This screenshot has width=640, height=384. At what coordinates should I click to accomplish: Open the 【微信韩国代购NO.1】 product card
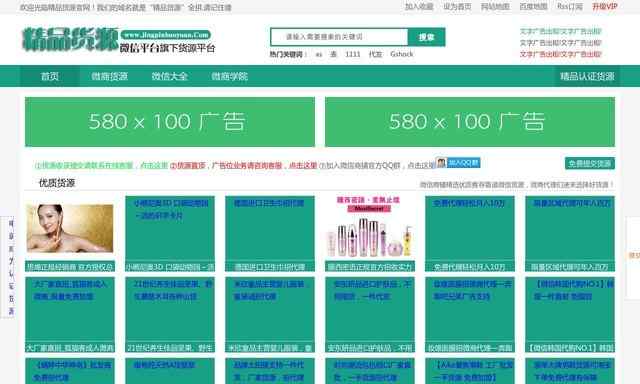click(x=570, y=315)
